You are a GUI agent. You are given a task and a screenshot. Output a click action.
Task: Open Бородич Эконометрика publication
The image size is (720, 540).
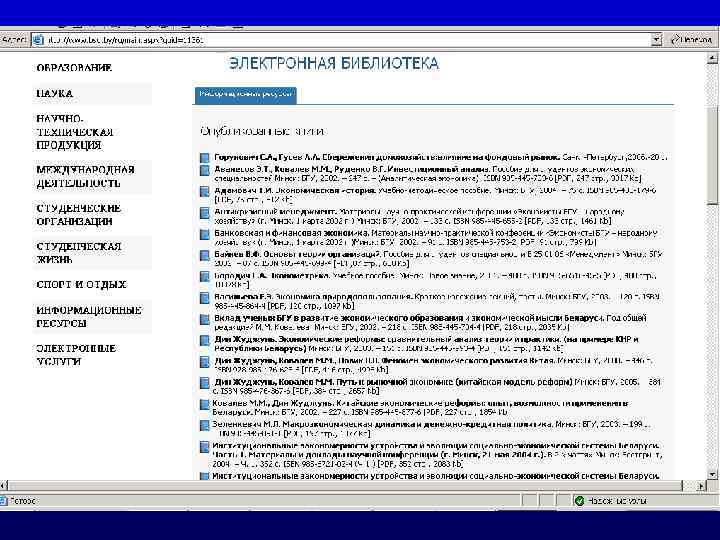pos(435,280)
